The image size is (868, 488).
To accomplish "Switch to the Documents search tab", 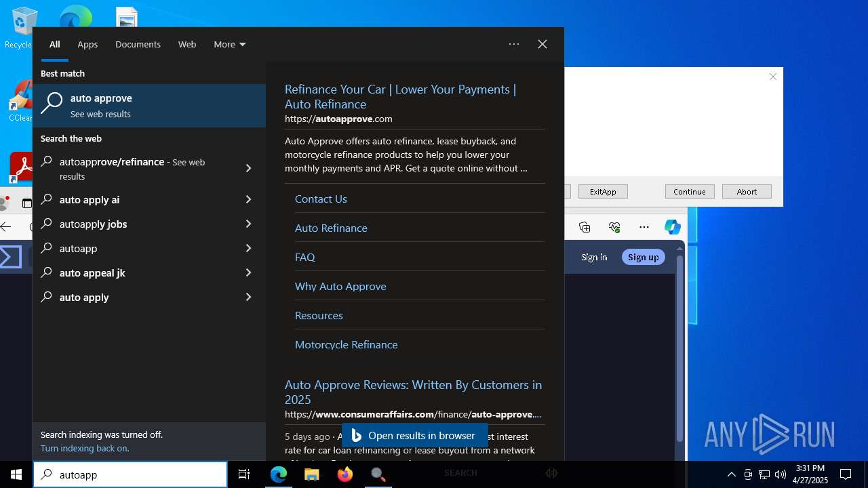I will pyautogui.click(x=138, y=44).
